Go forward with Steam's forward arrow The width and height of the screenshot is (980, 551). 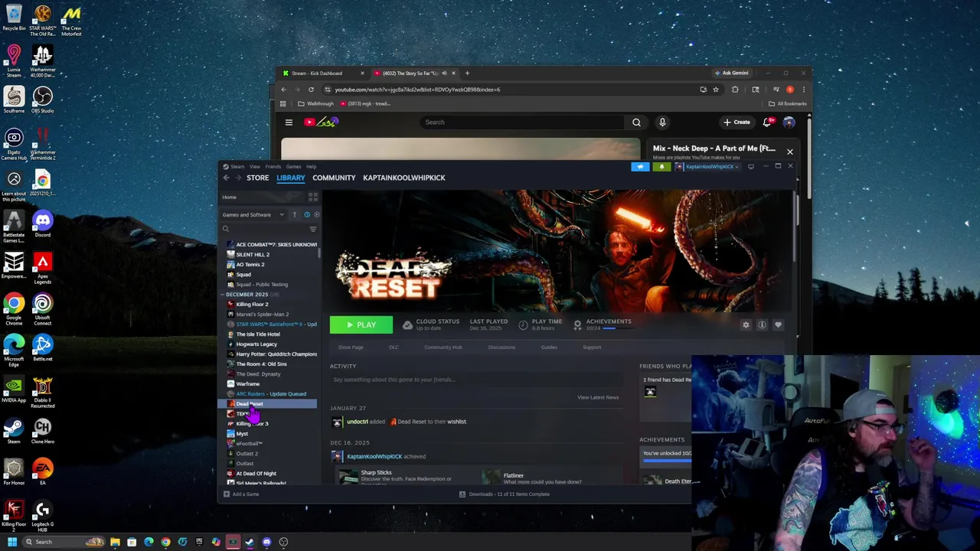click(238, 178)
